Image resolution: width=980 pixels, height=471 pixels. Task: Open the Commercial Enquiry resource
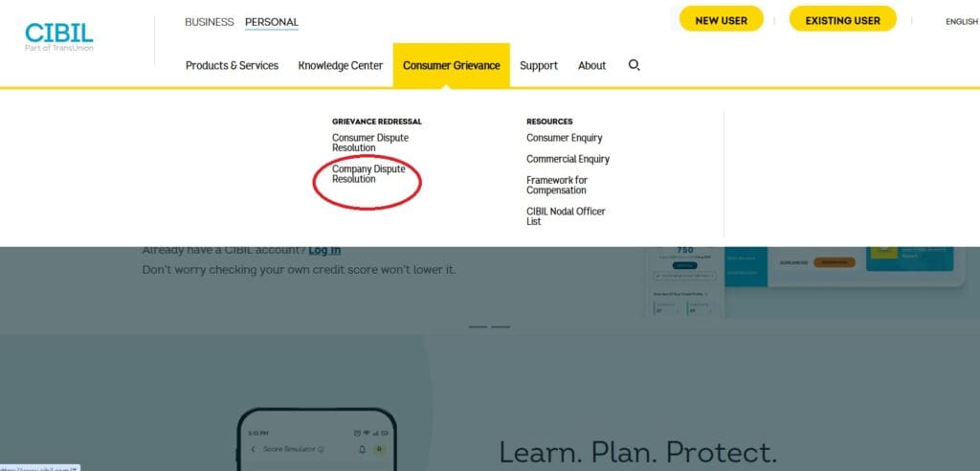568,159
